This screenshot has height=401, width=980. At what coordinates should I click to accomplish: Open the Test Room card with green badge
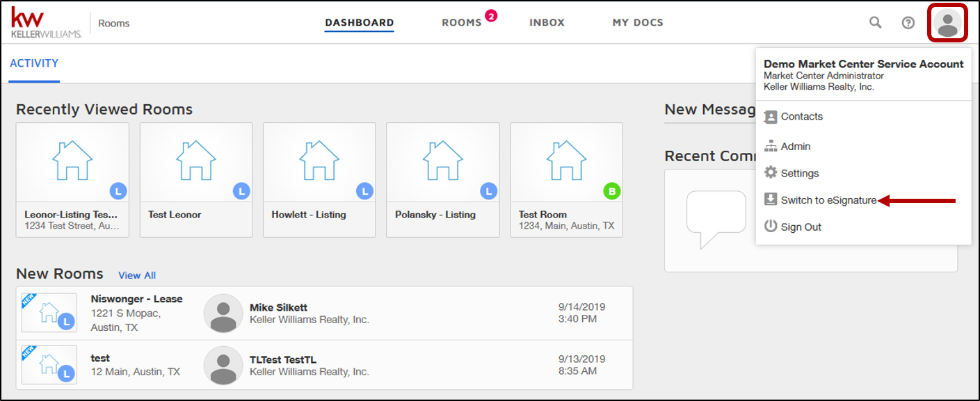pos(566,180)
